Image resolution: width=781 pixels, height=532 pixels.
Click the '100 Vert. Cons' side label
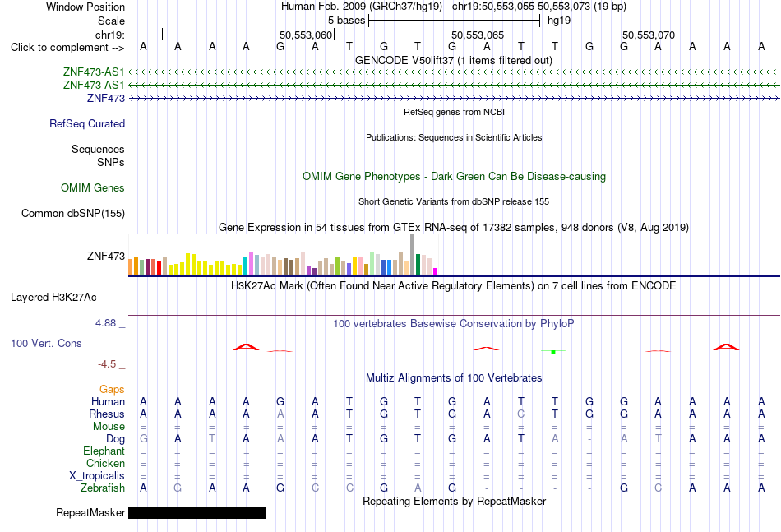pyautogui.click(x=46, y=343)
